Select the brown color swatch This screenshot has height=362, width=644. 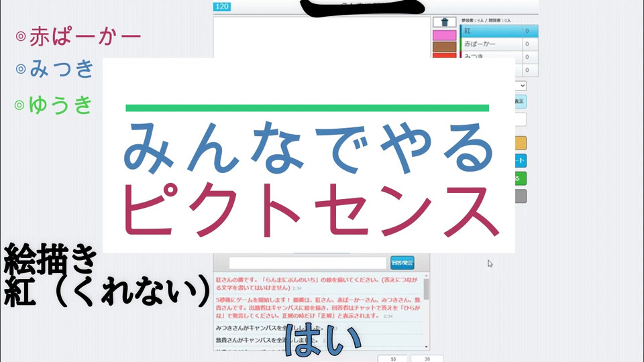pyautogui.click(x=444, y=47)
